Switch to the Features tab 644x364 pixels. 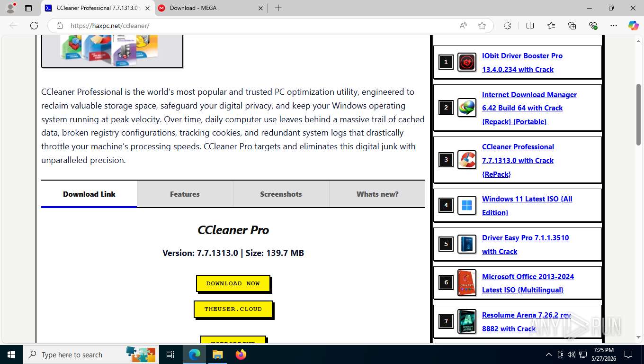tap(185, 194)
